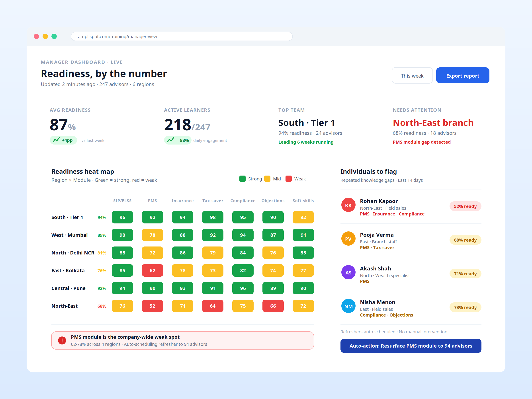Select Nisha Menon's NM avatar
This screenshot has height=399, width=532.
348,306
